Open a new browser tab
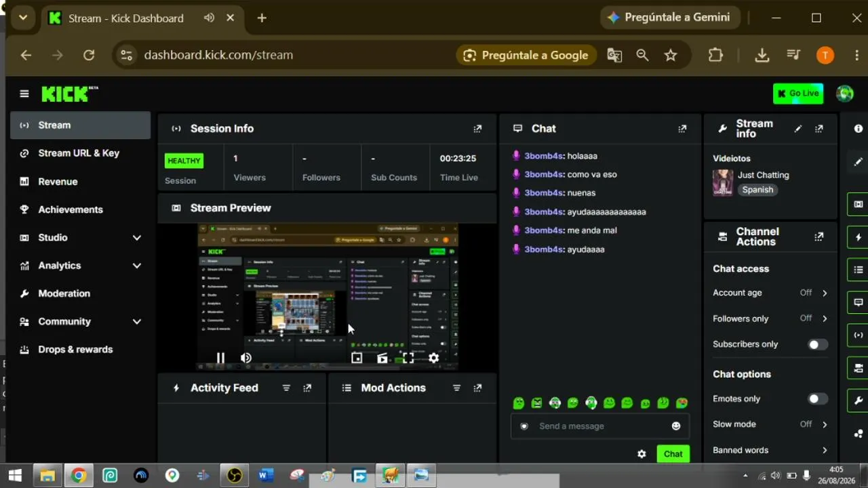 click(x=262, y=18)
